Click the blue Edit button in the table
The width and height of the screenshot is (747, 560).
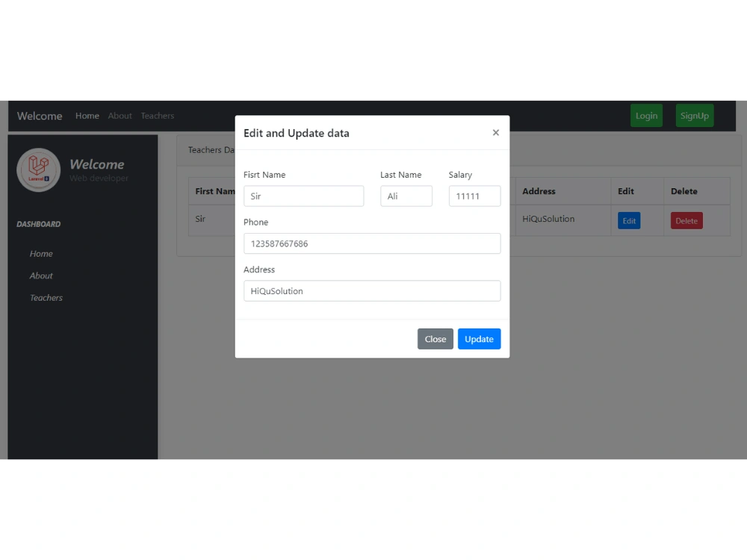pos(628,220)
